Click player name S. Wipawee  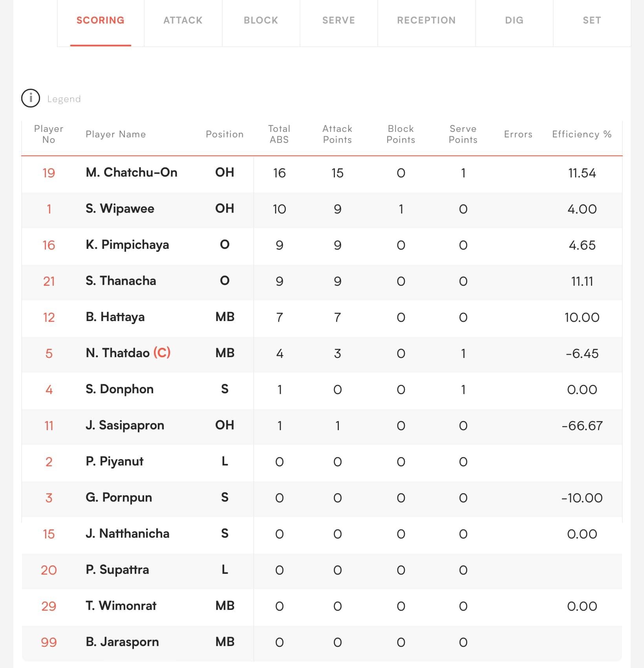(x=120, y=209)
